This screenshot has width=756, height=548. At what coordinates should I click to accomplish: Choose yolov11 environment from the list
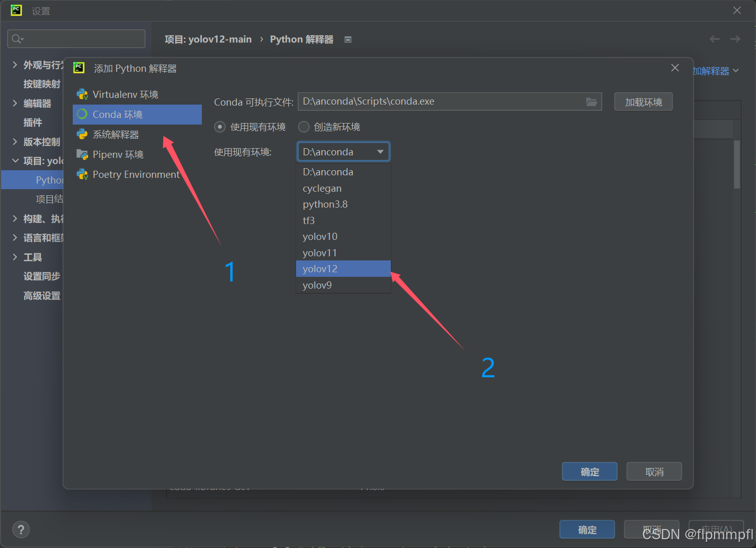pyautogui.click(x=343, y=253)
